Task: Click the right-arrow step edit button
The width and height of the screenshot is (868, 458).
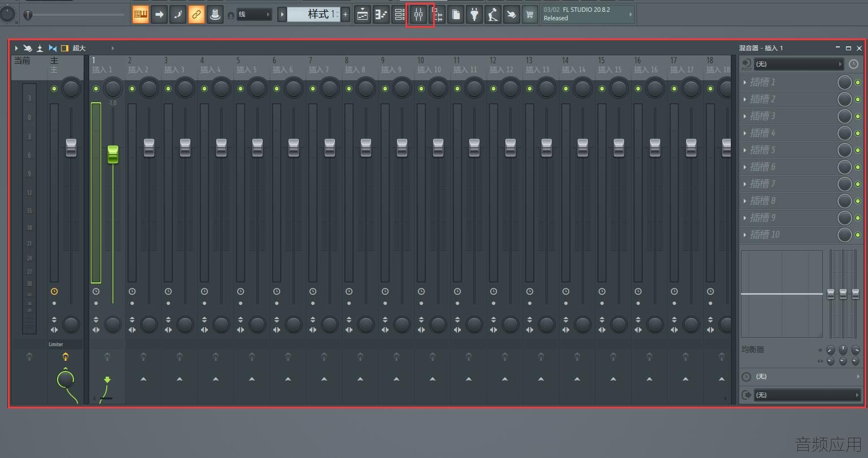Action: [159, 15]
